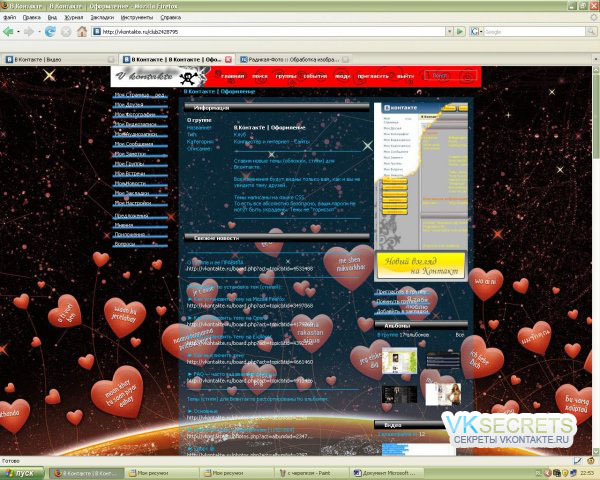This screenshot has height=480, width=600.
Task: Click the Windows 'пуск' Start button
Action: [22, 473]
